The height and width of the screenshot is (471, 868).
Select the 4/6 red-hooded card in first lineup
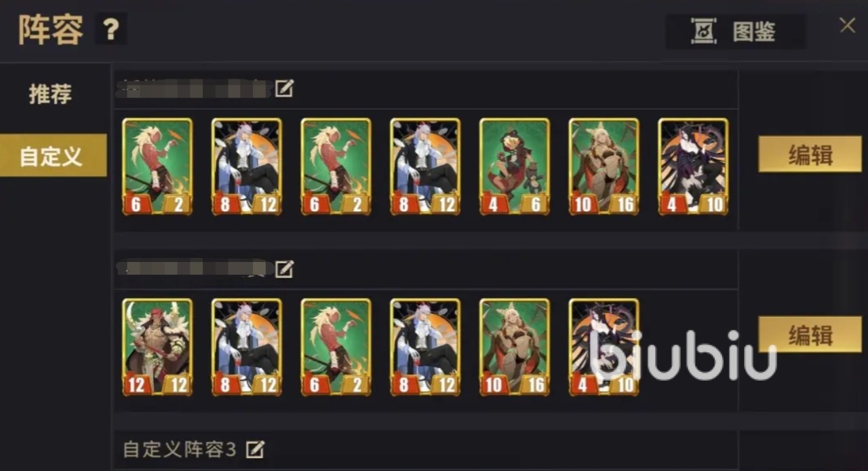tap(515, 167)
